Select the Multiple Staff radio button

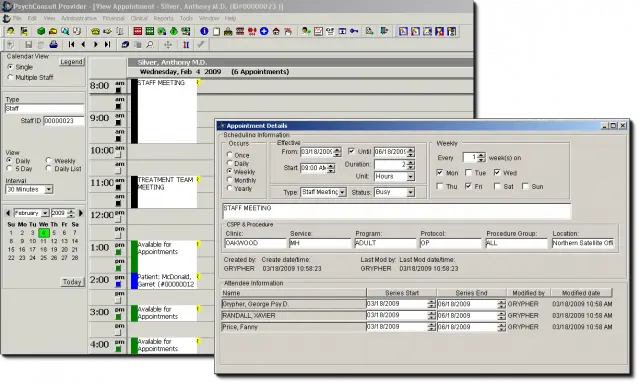point(11,77)
